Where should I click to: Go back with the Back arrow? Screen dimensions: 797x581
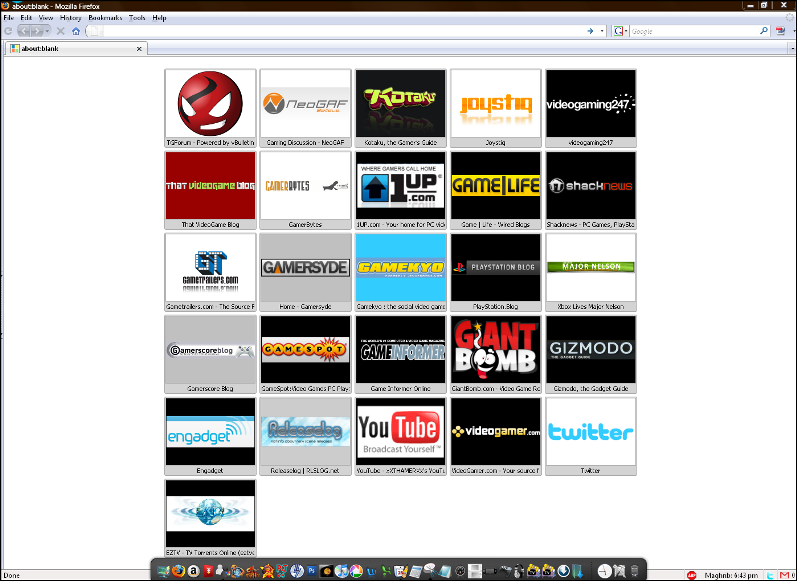(23, 31)
